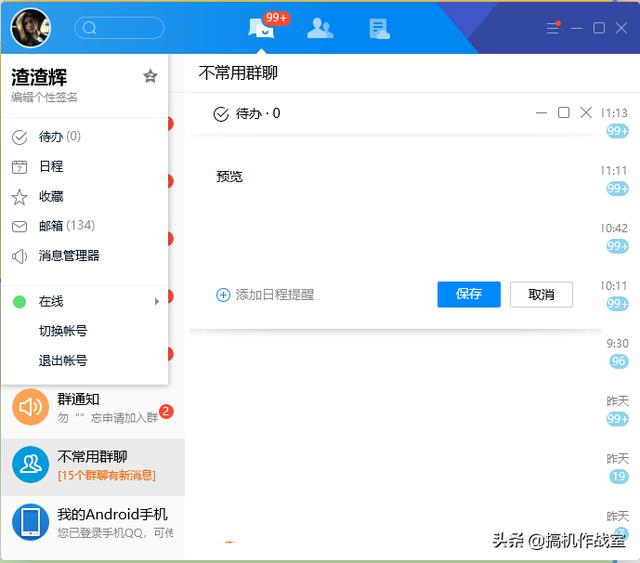Click the star icon beside 渣渣辉

[150, 76]
